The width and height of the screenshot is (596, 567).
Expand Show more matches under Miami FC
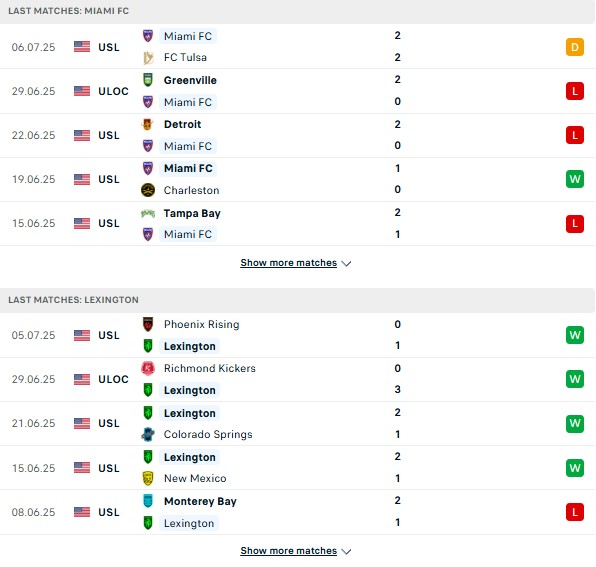coord(288,263)
